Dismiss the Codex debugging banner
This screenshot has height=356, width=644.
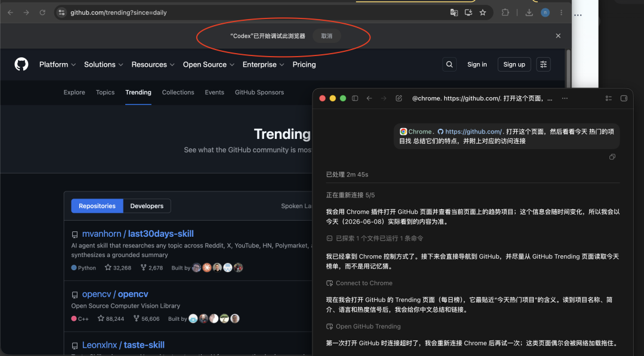(558, 36)
